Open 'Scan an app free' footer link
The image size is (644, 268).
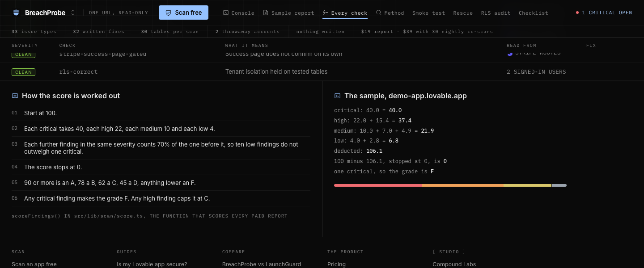pyautogui.click(x=34, y=264)
